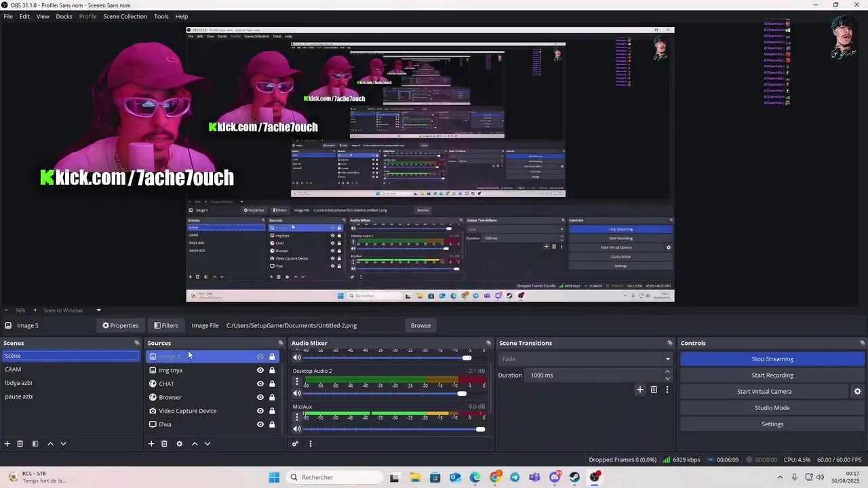The image size is (868, 488).
Task: Open Desktop Audio 2 options three dots
Action: pos(296,382)
